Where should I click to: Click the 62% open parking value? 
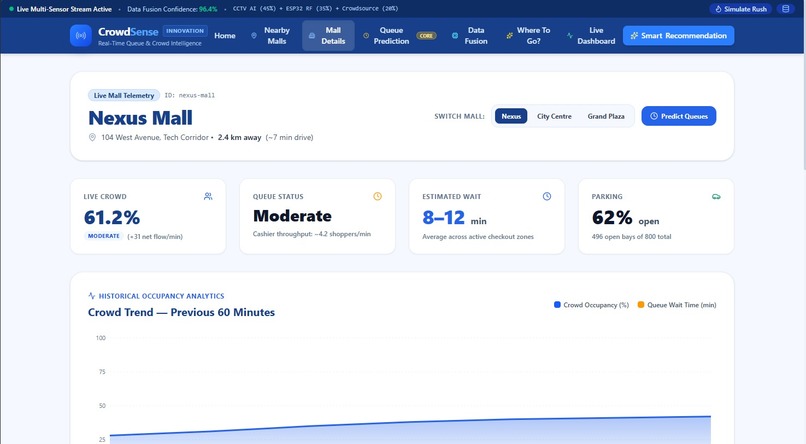click(625, 218)
